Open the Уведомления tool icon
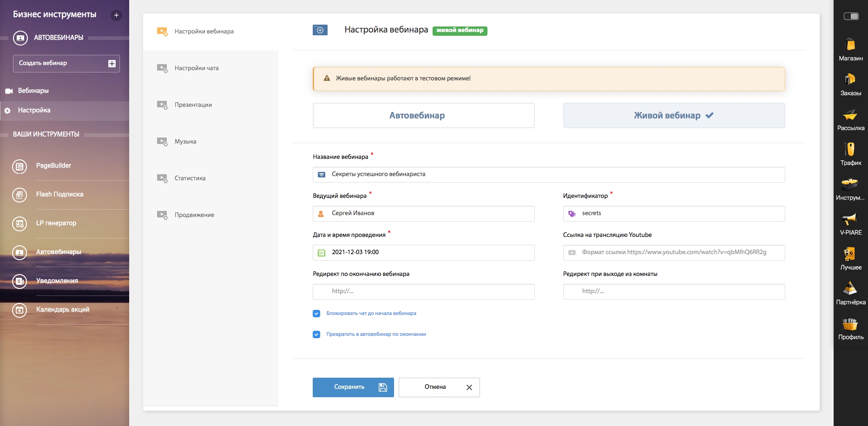The height and width of the screenshot is (426, 868). [x=20, y=281]
